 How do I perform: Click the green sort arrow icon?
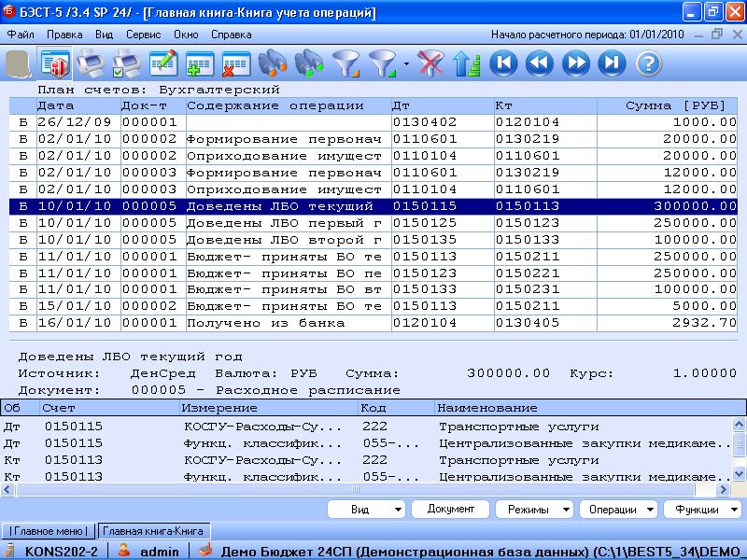click(x=466, y=63)
